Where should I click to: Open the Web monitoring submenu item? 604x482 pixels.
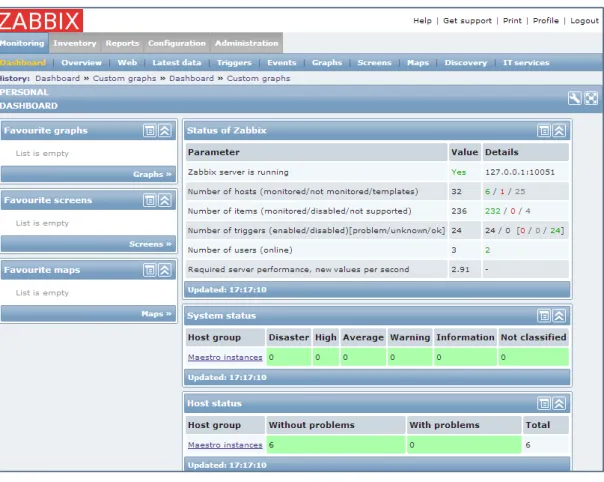pos(127,62)
